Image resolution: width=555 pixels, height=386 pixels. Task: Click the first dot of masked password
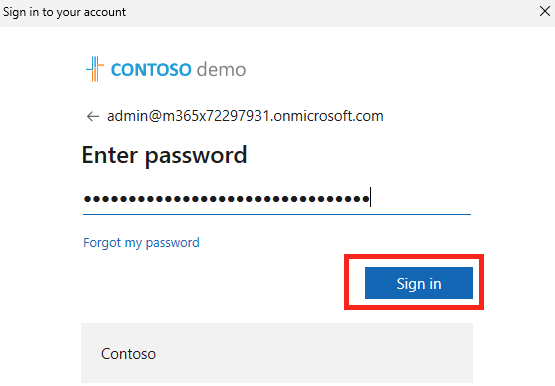click(x=87, y=199)
